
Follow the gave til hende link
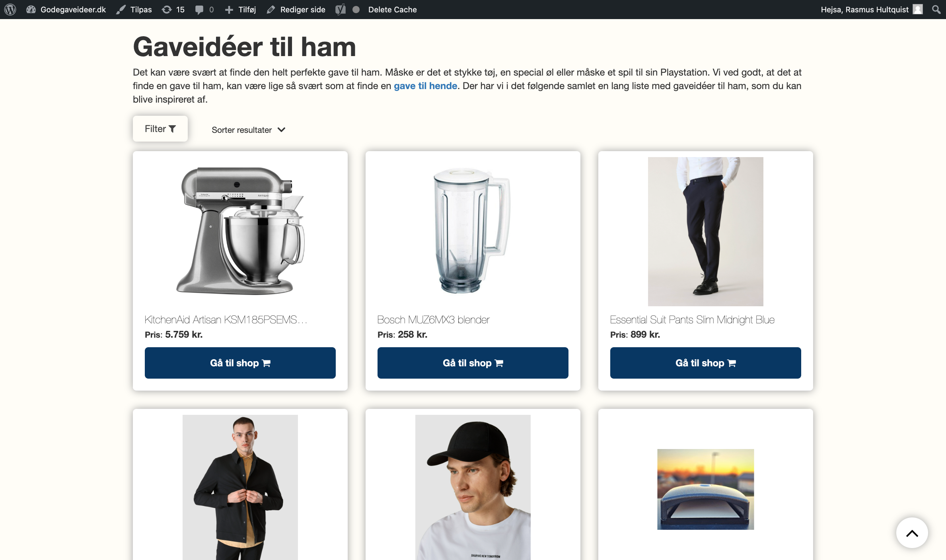(425, 86)
